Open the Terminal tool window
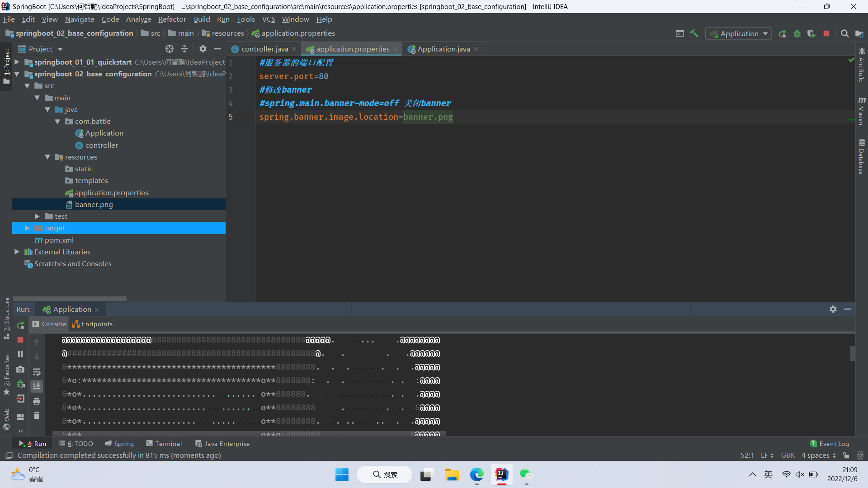The width and height of the screenshot is (868, 488). [x=165, y=444]
